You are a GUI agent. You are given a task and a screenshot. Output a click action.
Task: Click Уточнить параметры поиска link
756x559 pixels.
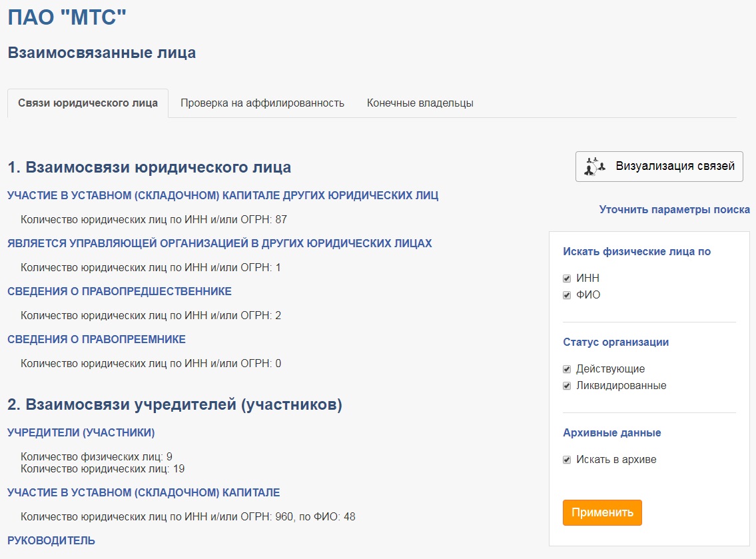675,209
